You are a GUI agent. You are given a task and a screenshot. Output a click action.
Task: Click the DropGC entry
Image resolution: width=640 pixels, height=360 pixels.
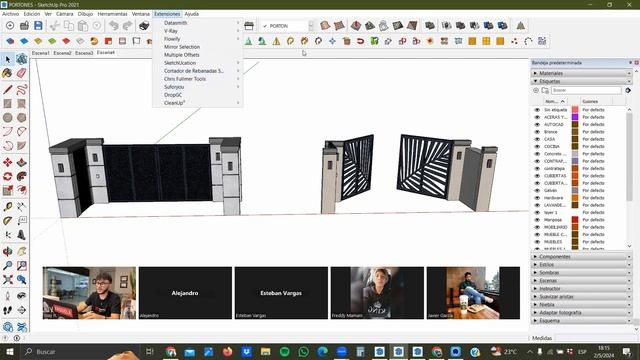[x=198, y=95]
